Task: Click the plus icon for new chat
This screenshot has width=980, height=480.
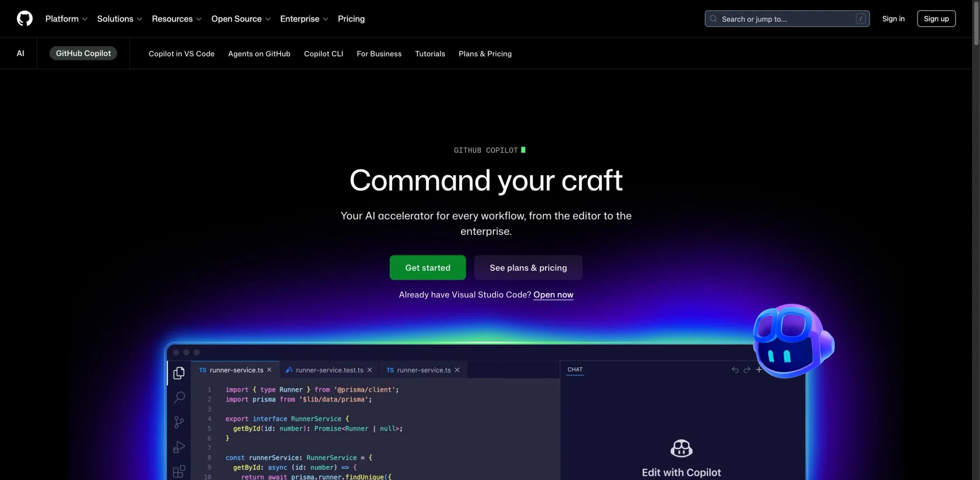Action: [759, 369]
